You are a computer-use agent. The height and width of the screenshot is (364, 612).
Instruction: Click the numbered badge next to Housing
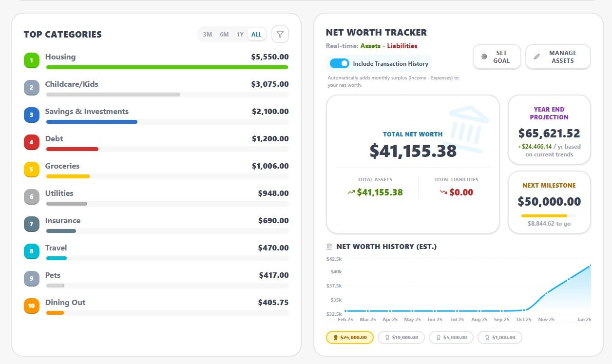pos(31,60)
